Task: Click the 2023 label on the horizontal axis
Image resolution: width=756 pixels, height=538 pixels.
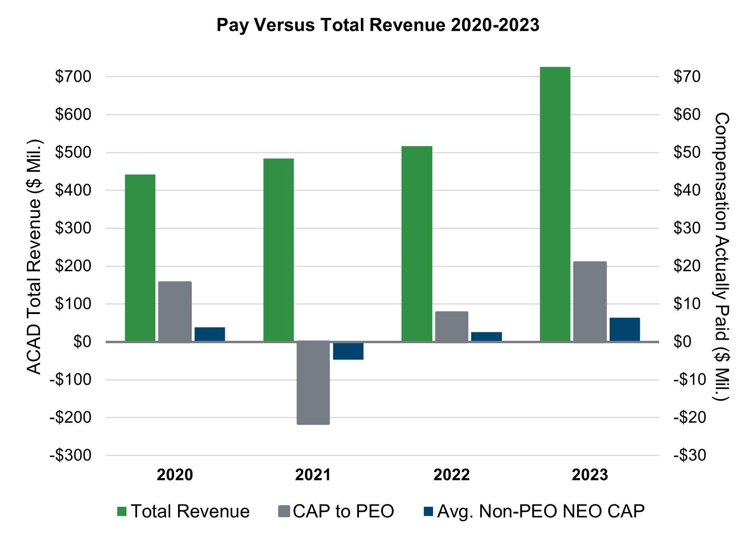Action: [x=590, y=475]
